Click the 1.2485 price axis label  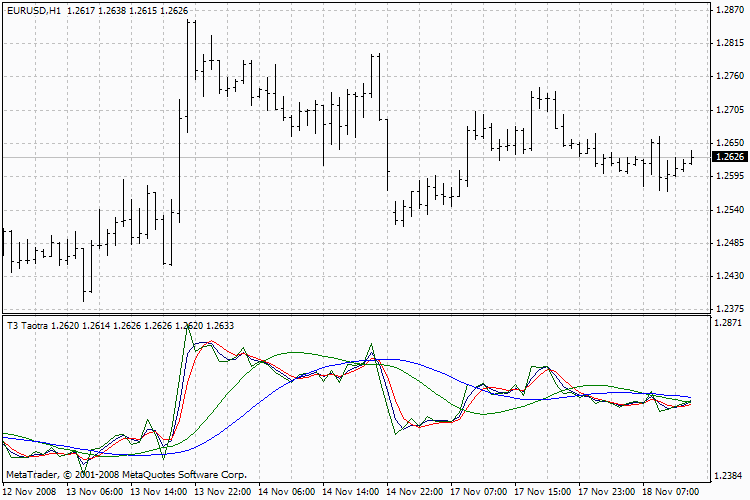730,243
